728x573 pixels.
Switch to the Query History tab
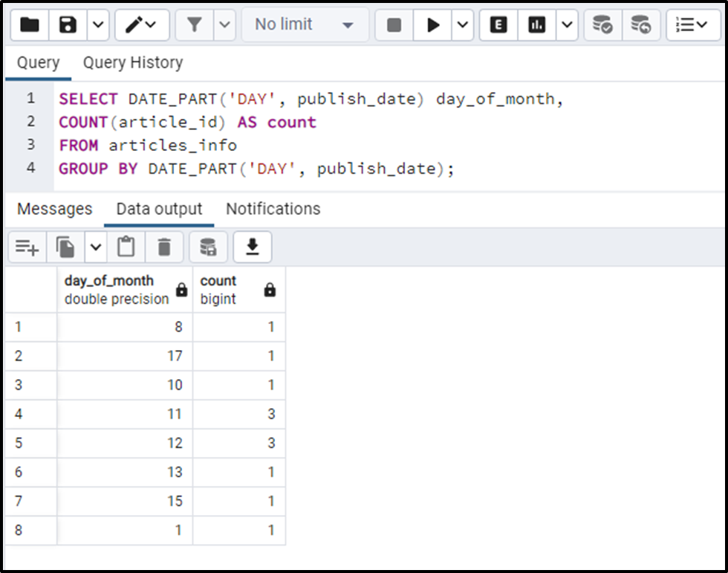132,62
